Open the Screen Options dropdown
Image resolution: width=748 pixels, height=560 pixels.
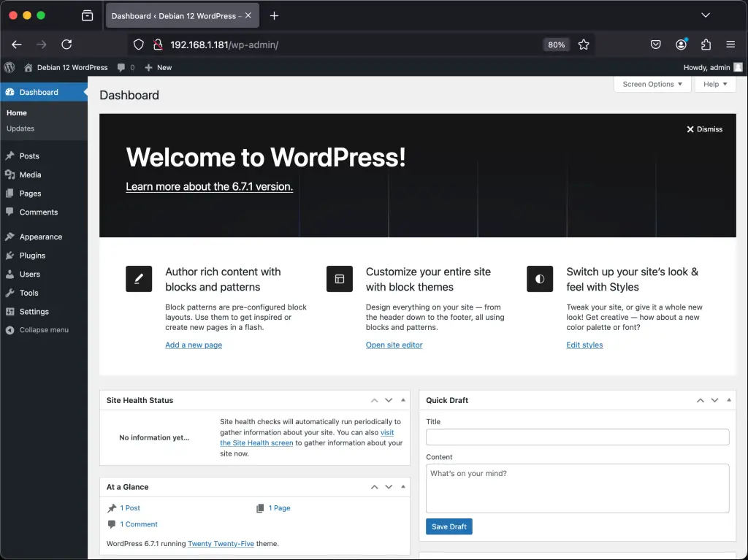tap(651, 84)
